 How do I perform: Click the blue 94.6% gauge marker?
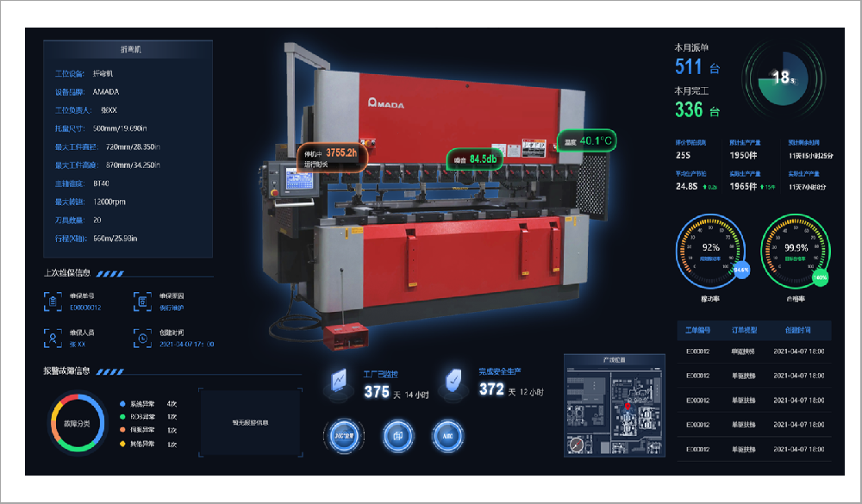(x=741, y=270)
